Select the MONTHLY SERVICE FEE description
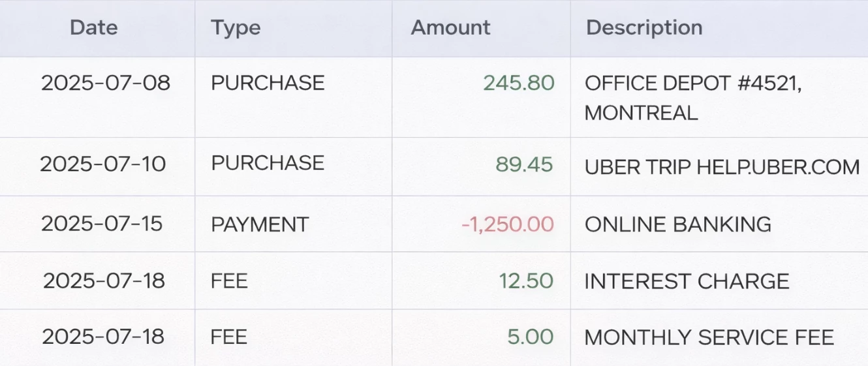Screen dimensions: 868x366 tap(709, 337)
